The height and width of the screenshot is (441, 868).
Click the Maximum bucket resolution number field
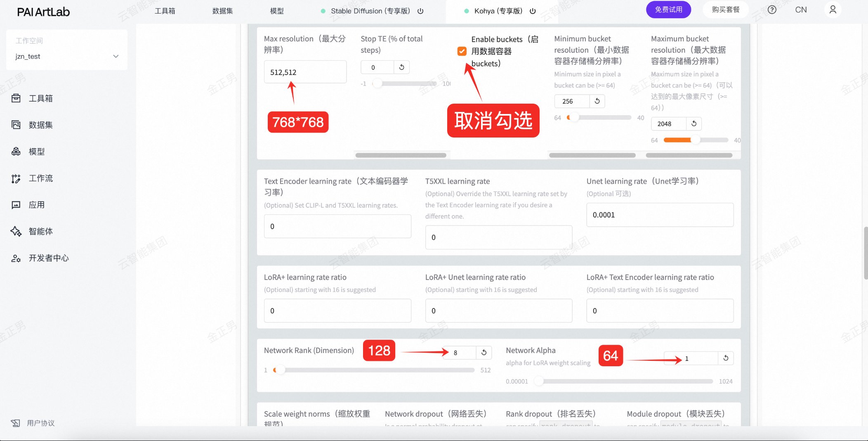click(669, 123)
